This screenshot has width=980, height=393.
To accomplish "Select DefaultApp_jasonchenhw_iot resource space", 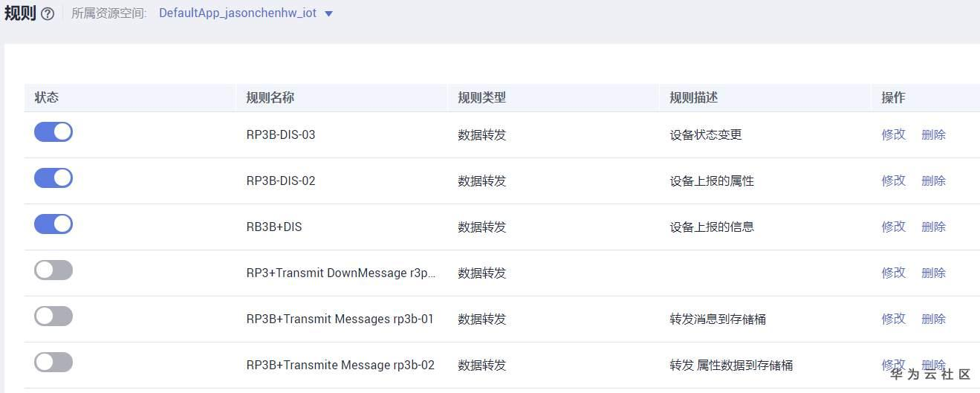I will tap(237, 14).
